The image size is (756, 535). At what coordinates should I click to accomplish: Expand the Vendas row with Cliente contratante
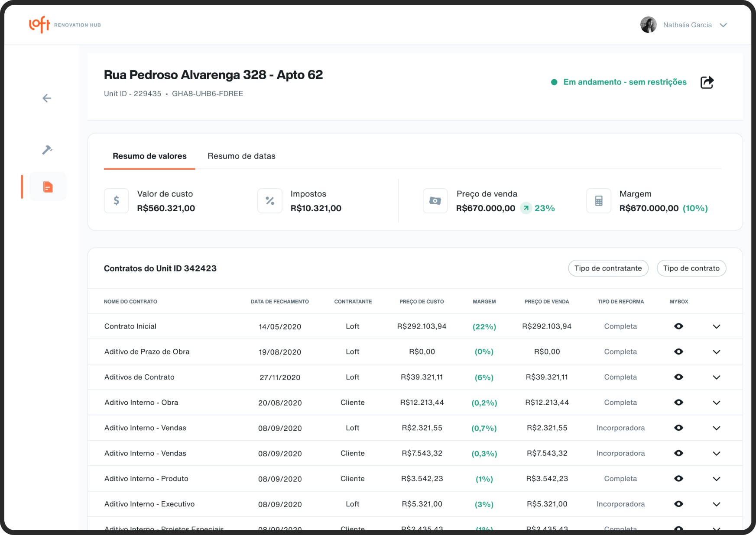pos(717,454)
